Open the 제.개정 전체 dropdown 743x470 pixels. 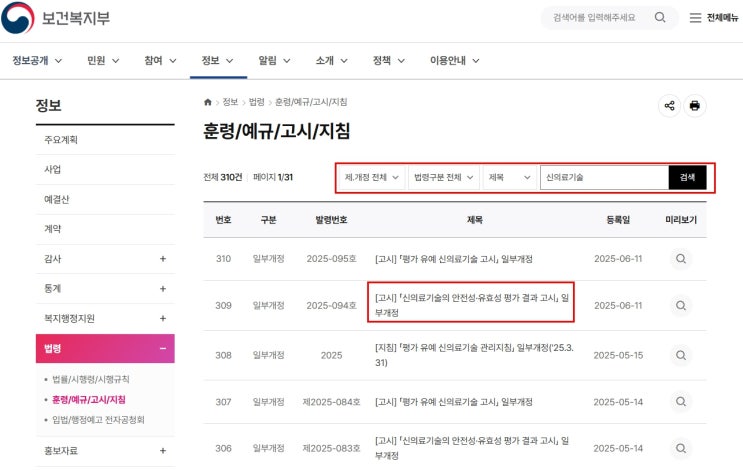372,177
